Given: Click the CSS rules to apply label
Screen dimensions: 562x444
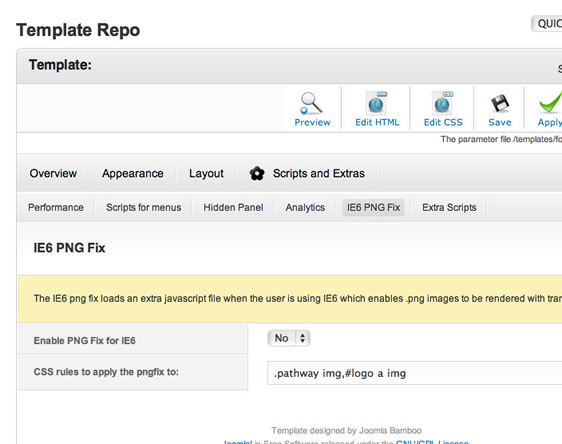Looking at the screenshot, I should coord(106,372).
